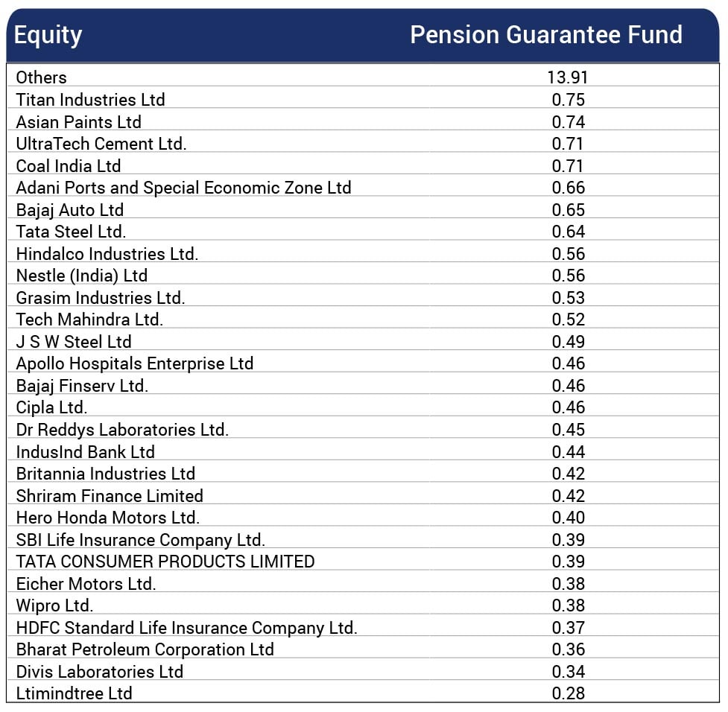Click Coal India Ltd row label

[68, 166]
